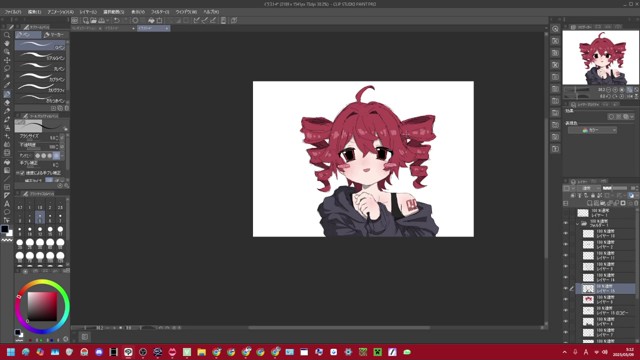
Task: Show the top レイヤー 1 layer
Action: click(x=566, y=213)
